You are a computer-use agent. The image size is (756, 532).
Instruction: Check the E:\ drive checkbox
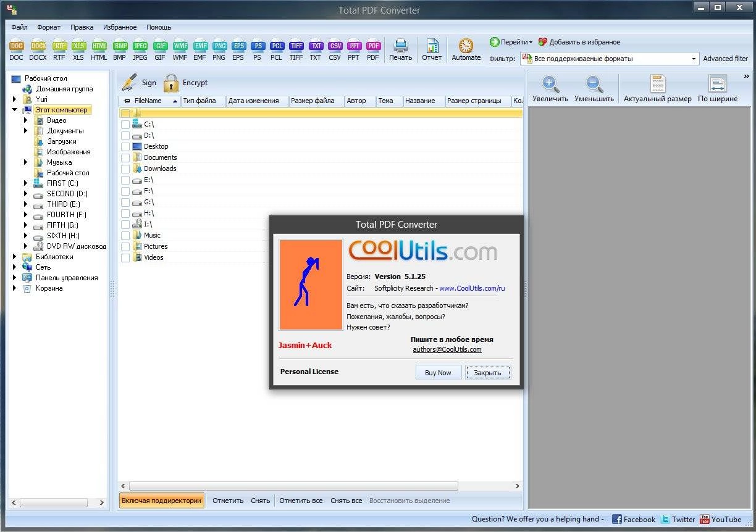[125, 180]
